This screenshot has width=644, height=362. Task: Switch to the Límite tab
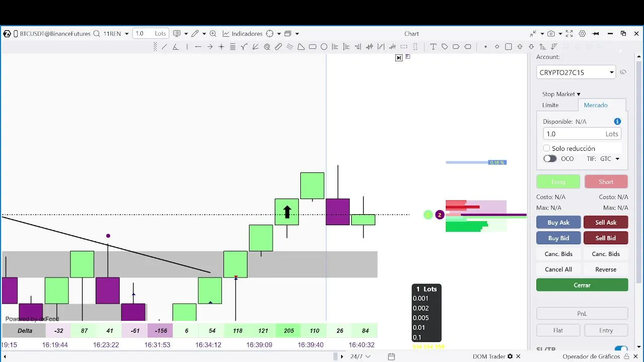coord(550,105)
